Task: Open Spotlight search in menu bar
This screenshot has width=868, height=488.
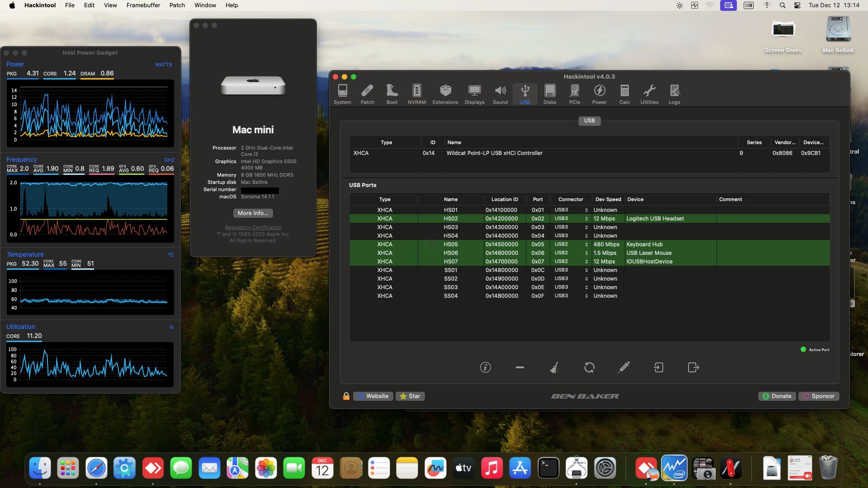Action: click(783, 5)
